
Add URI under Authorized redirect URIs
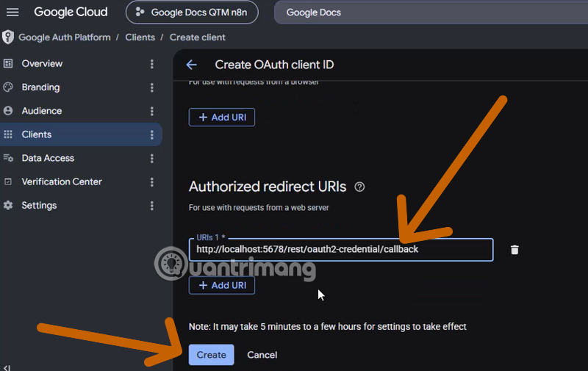coord(222,285)
